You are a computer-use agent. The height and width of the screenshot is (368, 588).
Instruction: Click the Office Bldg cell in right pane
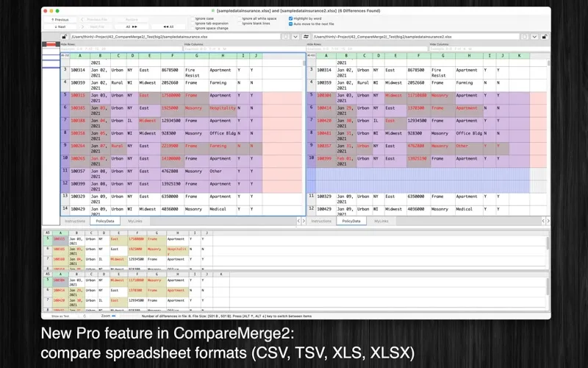point(469,136)
